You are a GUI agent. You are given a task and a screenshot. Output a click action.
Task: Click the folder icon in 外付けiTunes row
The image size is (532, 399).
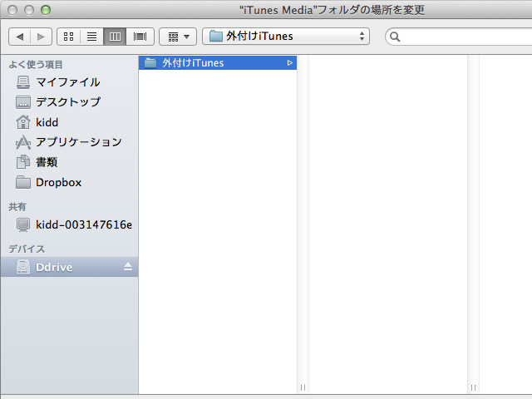(x=150, y=63)
